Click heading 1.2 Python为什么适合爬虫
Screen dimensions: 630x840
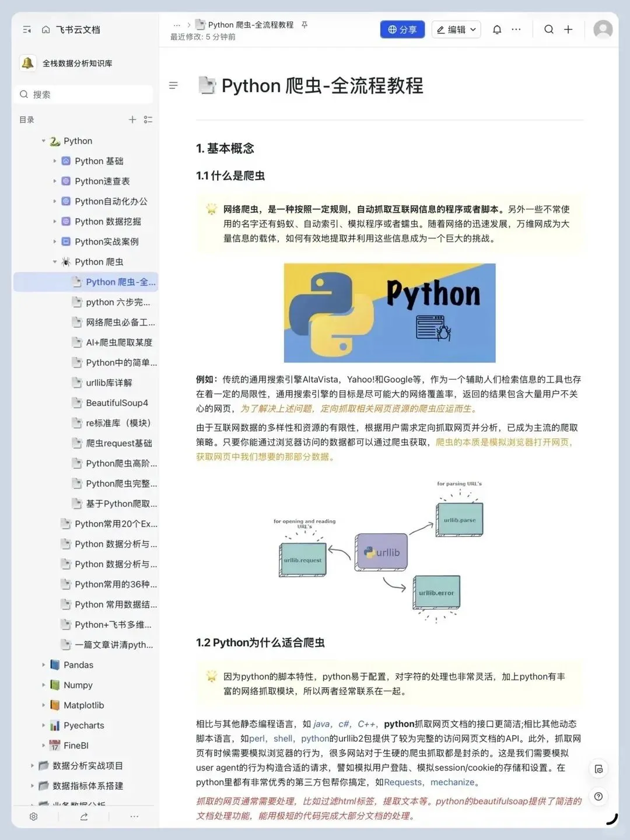click(260, 643)
